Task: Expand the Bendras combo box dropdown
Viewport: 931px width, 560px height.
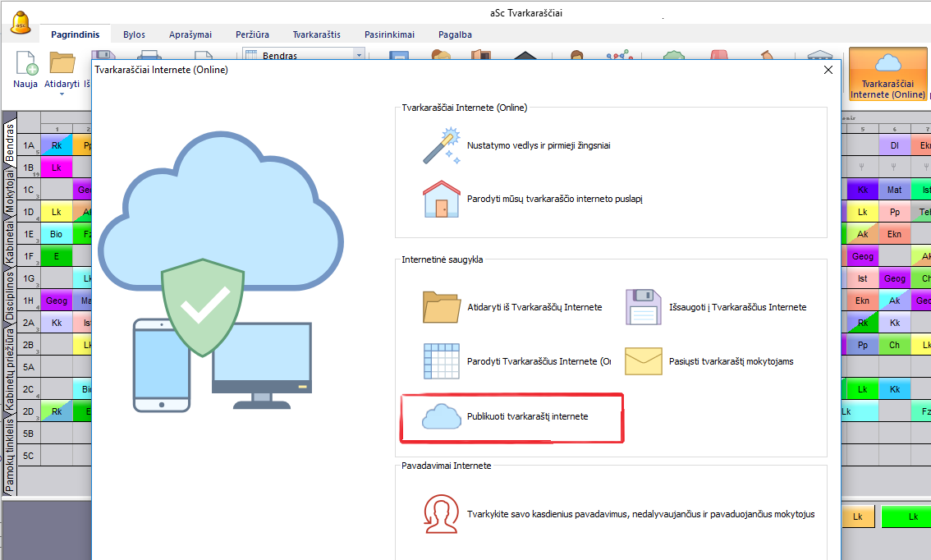Action: pos(359,56)
